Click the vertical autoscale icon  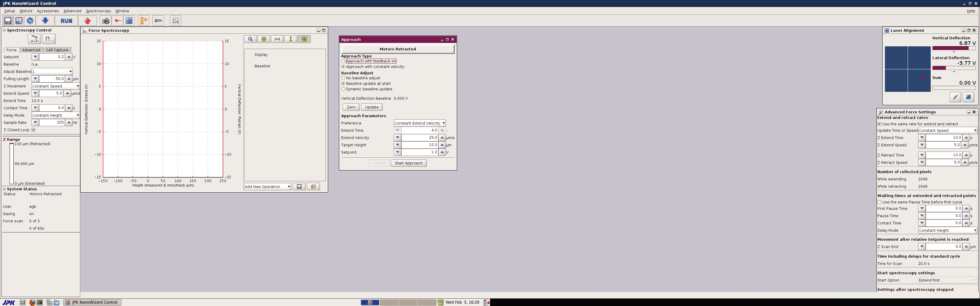[x=291, y=39]
